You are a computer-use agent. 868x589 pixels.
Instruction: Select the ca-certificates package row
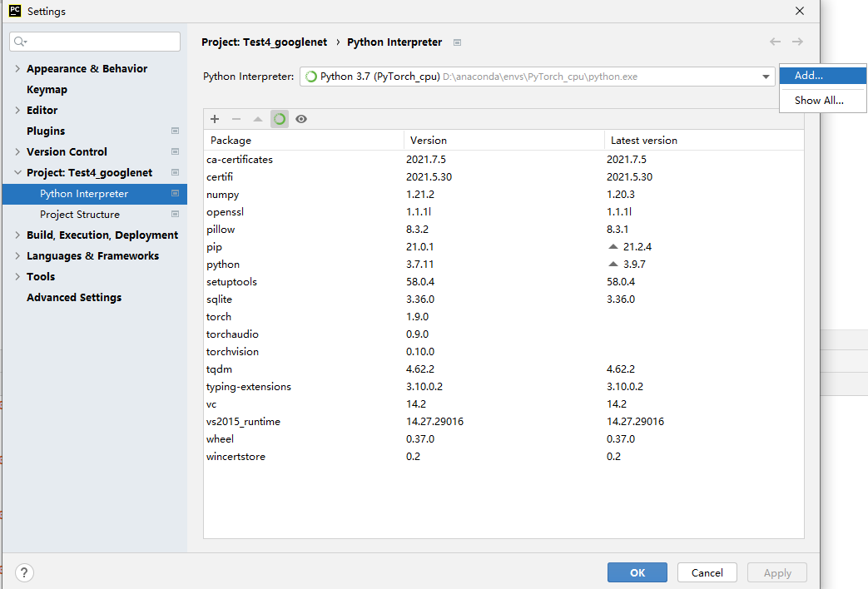503,160
